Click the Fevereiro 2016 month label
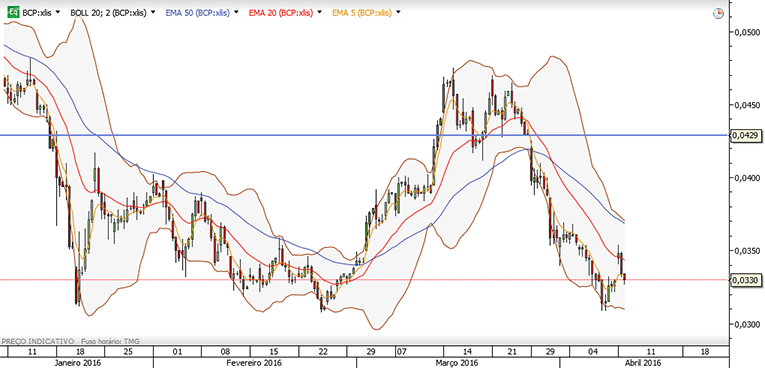765x368 pixels. (254, 363)
